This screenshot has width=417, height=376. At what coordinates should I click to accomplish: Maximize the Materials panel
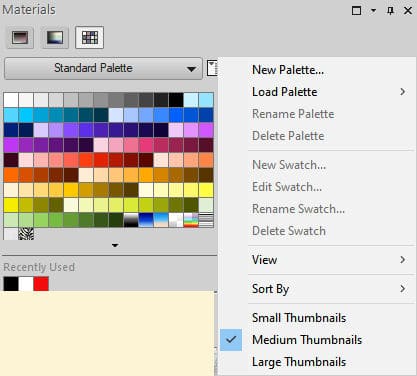pos(356,11)
